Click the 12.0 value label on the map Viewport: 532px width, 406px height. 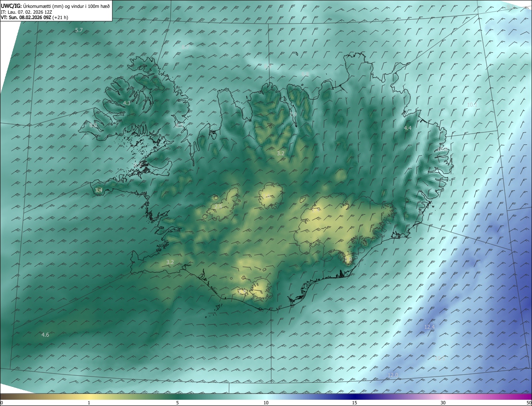click(393, 375)
